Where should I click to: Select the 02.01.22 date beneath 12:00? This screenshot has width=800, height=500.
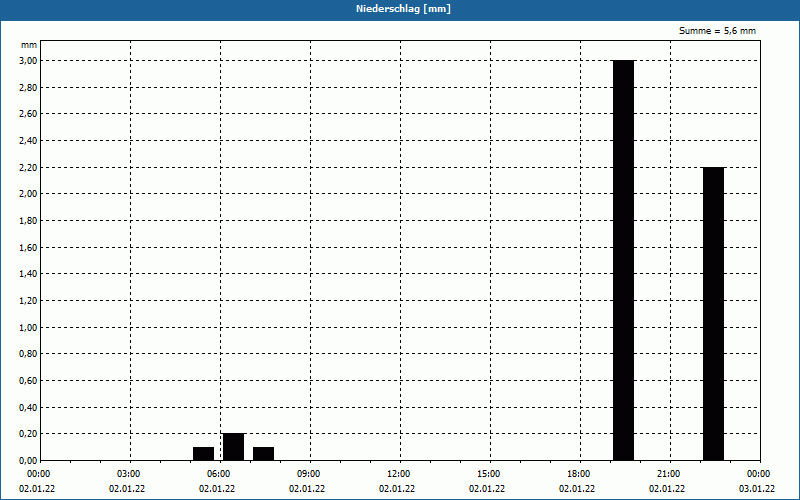tap(397, 489)
